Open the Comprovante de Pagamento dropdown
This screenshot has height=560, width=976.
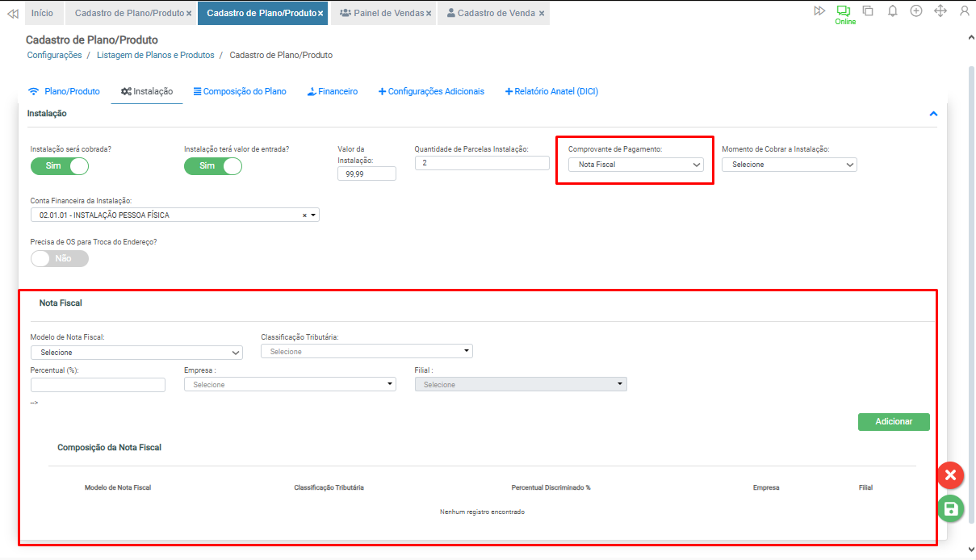pos(635,165)
